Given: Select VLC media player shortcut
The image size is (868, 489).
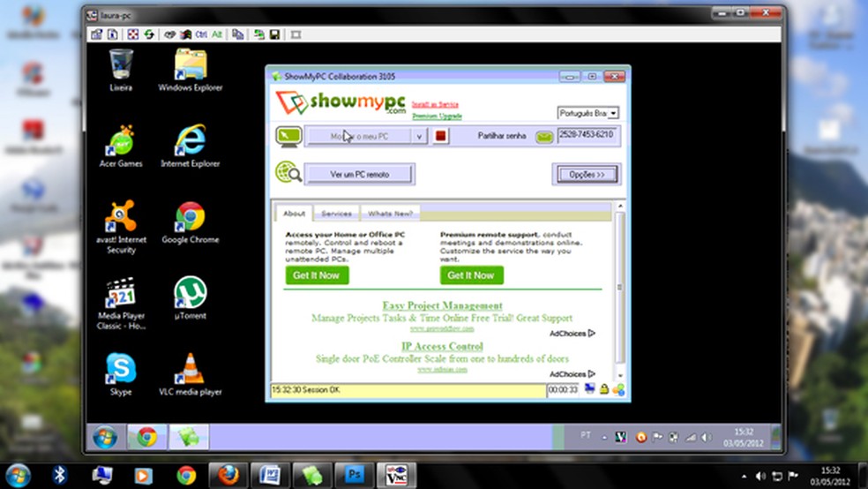Looking at the screenshot, I should click(x=191, y=373).
